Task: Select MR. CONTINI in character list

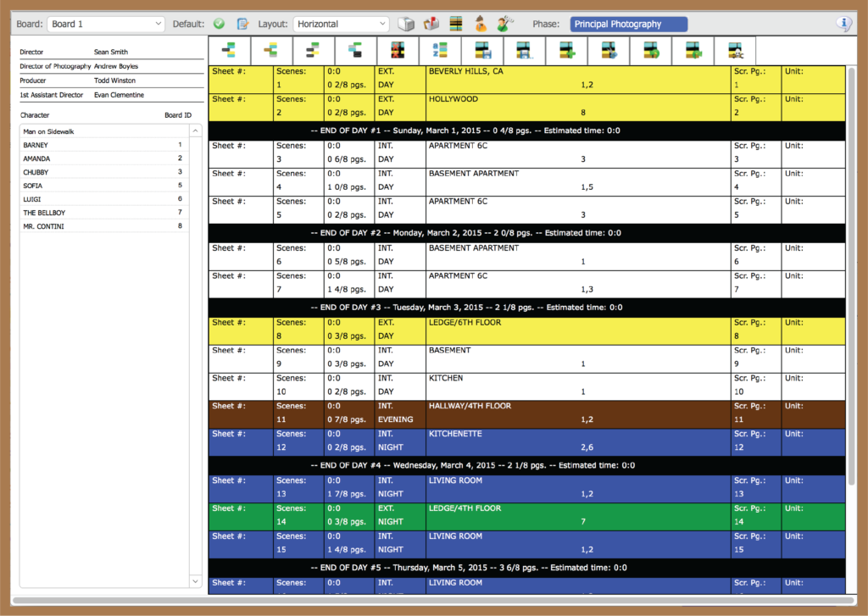Action: [104, 226]
